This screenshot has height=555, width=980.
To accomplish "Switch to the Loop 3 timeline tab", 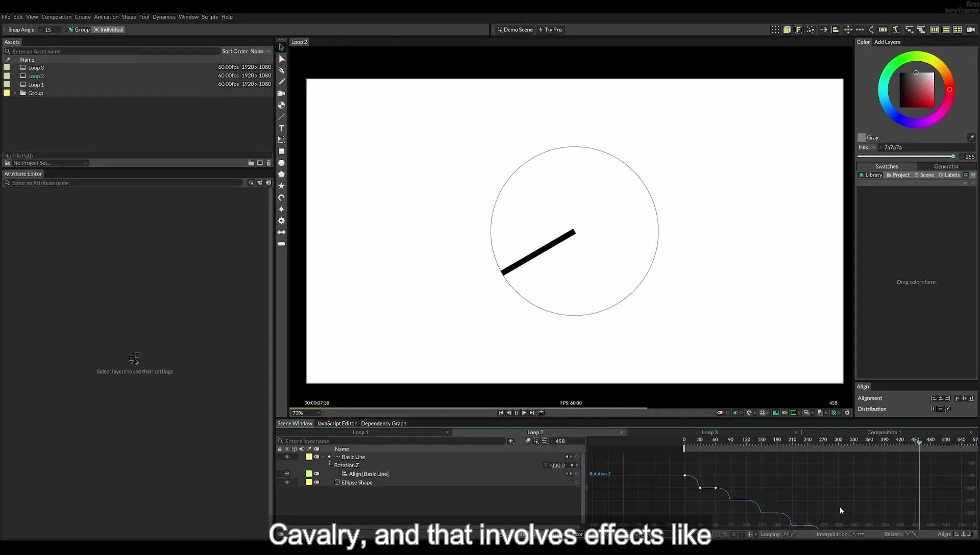I will (x=709, y=433).
